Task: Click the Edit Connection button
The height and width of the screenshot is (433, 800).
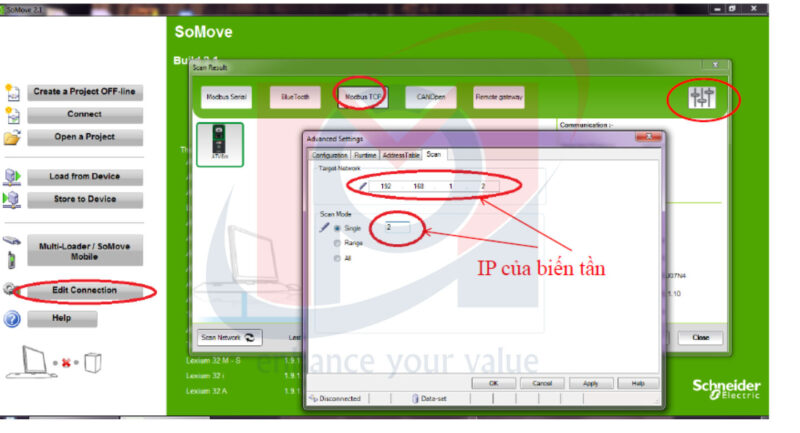Action: [85, 290]
